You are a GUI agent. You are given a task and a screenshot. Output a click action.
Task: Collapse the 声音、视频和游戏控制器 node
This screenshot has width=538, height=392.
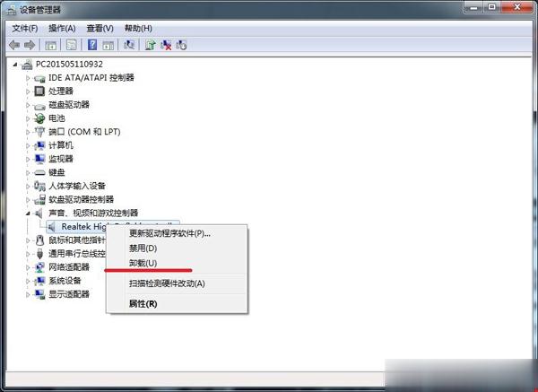point(29,213)
